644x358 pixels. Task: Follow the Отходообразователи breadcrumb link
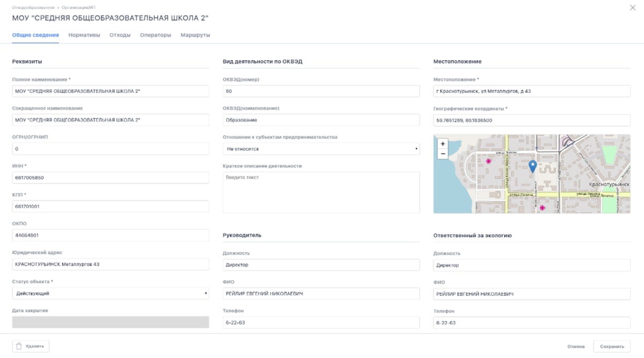click(33, 7)
